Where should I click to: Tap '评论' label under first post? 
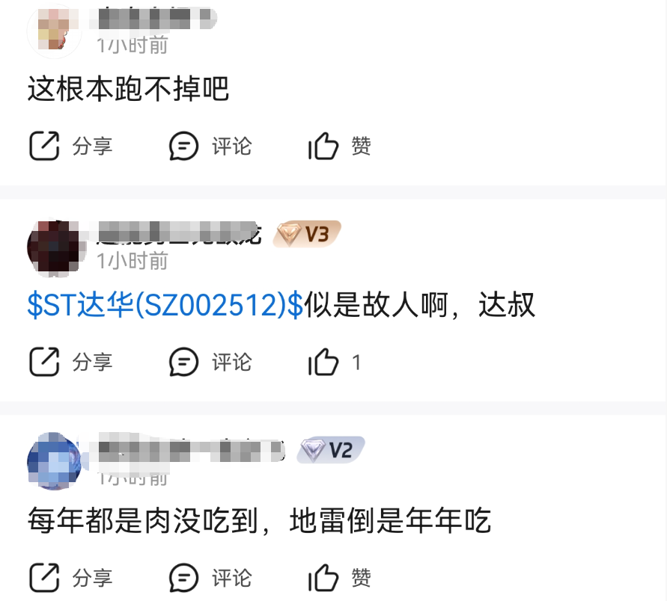click(232, 146)
